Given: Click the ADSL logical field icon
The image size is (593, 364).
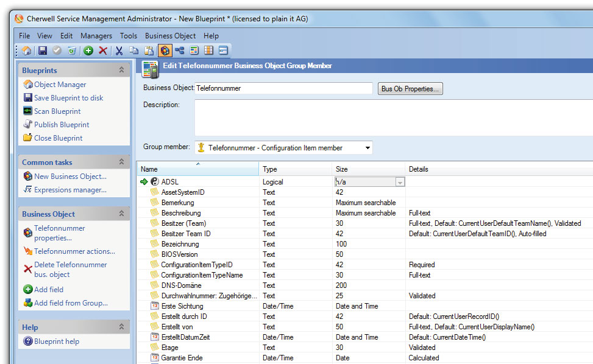Looking at the screenshot, I should (155, 181).
